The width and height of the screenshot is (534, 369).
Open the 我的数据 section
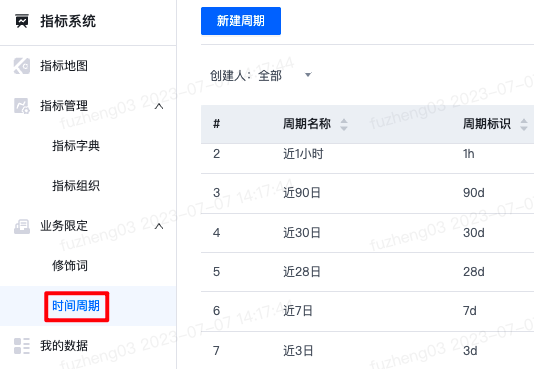tap(64, 346)
